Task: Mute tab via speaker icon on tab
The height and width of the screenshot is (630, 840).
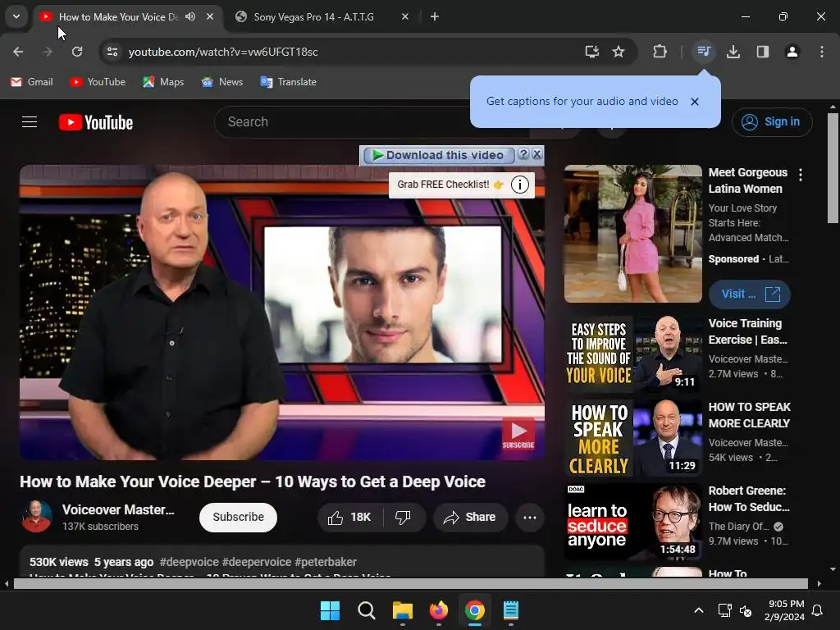Action: (190, 16)
